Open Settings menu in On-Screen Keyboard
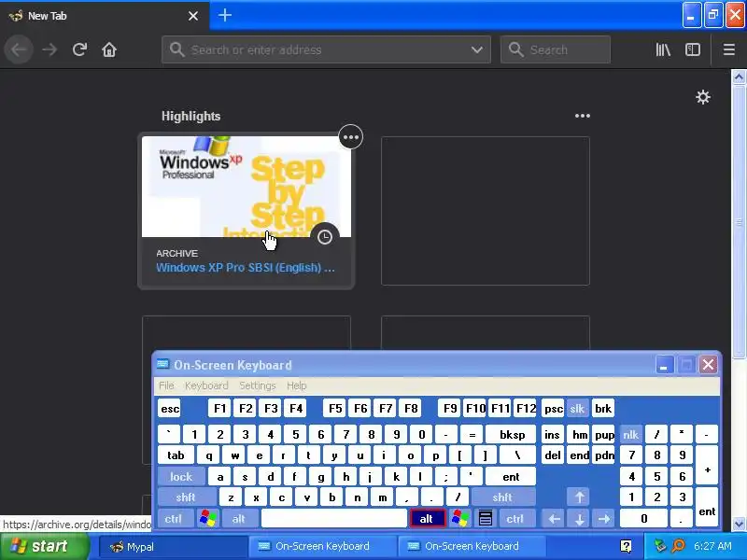 258,385
